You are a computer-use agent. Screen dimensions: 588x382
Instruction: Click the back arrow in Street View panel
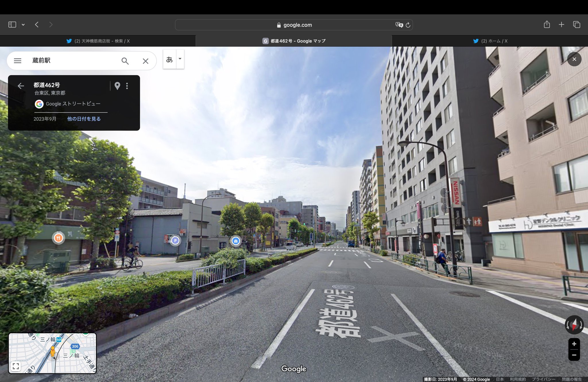click(x=21, y=86)
